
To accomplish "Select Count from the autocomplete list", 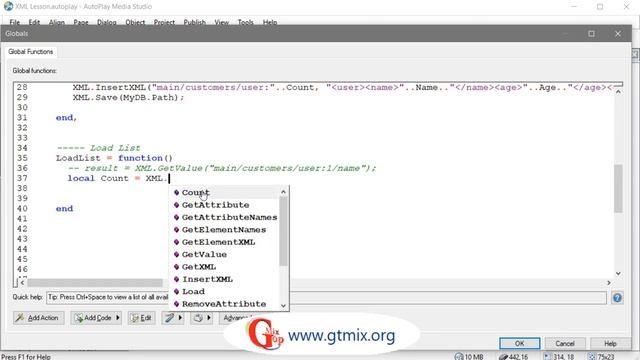I will pos(196,192).
